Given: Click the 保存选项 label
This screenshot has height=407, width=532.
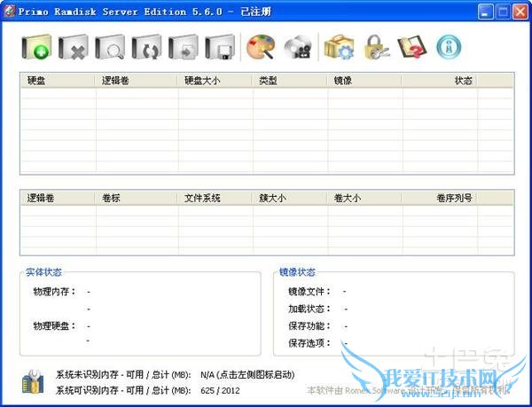Looking at the screenshot, I should coord(309,343).
